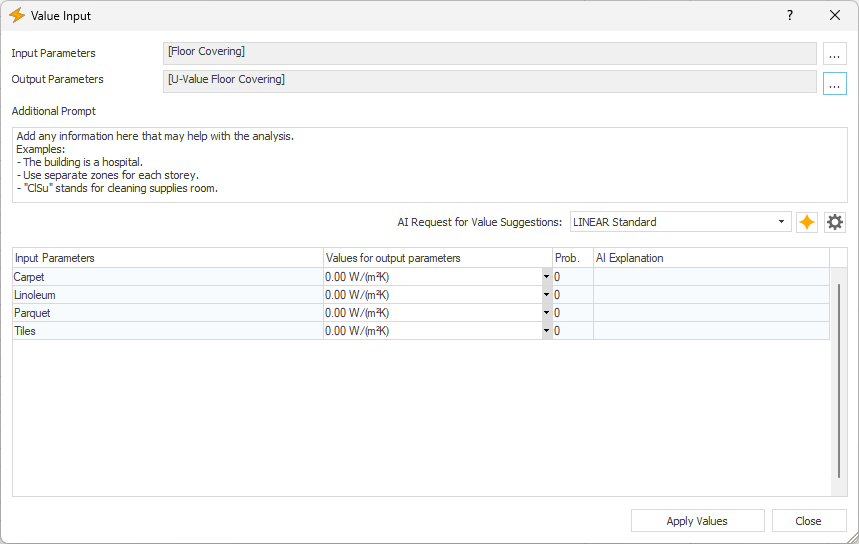The height and width of the screenshot is (544, 859).
Task: Click the AI sparkle suggestion icon
Action: (x=806, y=222)
